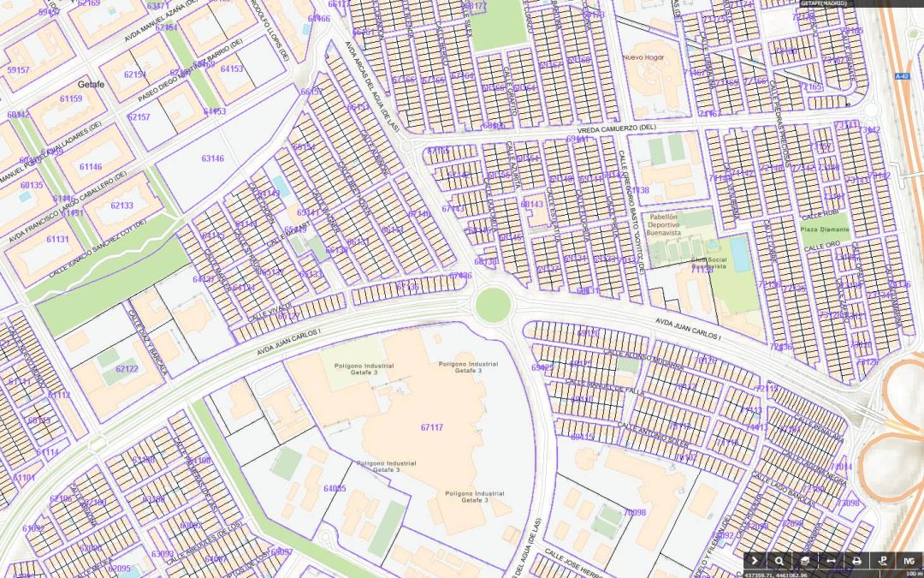Click the Nuevo Hogar map label
This screenshot has width=924, height=578.
(x=644, y=58)
